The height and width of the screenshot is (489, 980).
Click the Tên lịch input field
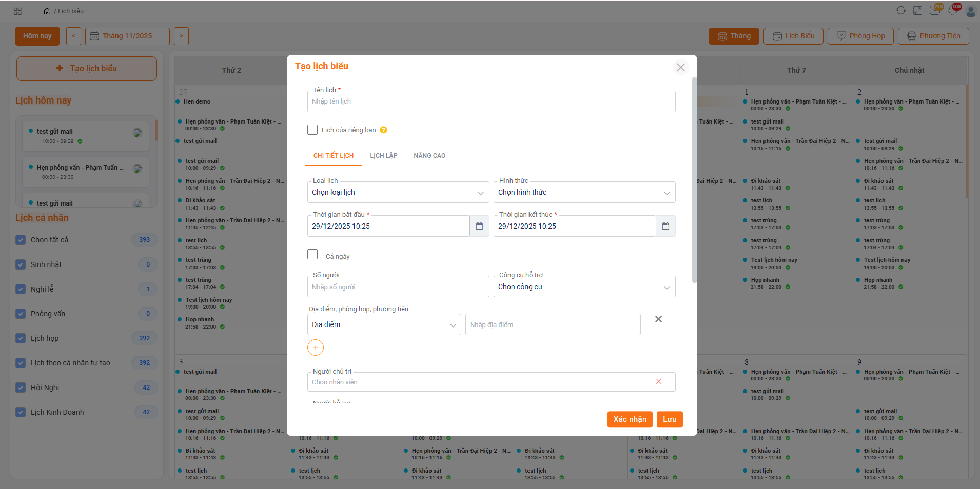click(x=491, y=101)
